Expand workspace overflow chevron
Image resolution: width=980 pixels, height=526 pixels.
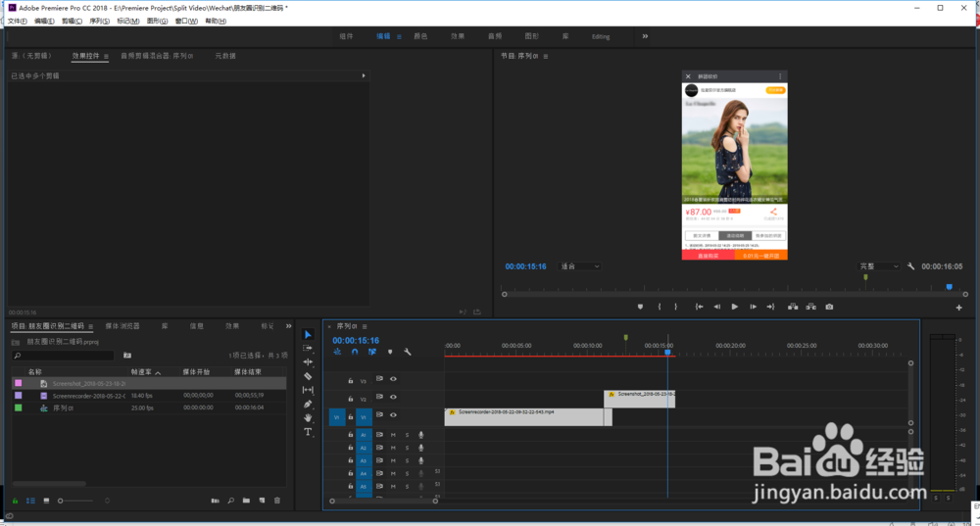pyautogui.click(x=645, y=36)
